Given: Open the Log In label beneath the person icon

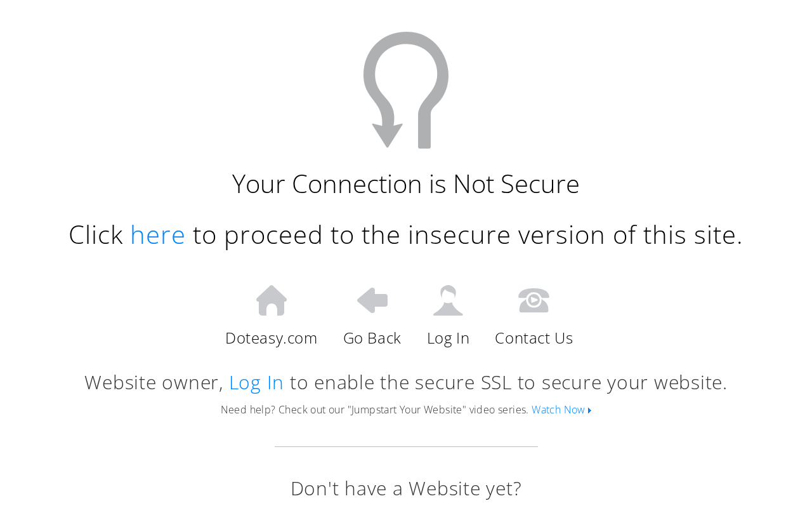Looking at the screenshot, I should pyautogui.click(x=448, y=338).
